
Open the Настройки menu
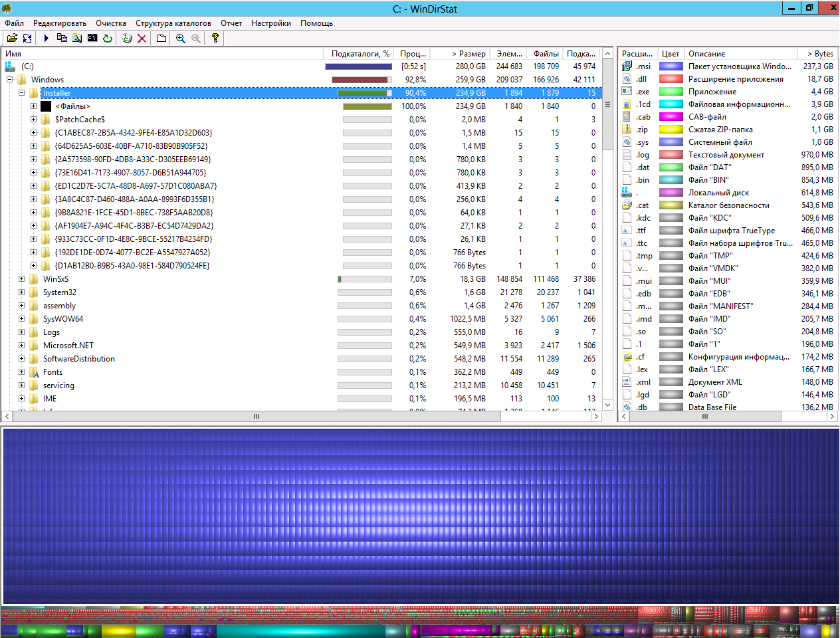[271, 23]
